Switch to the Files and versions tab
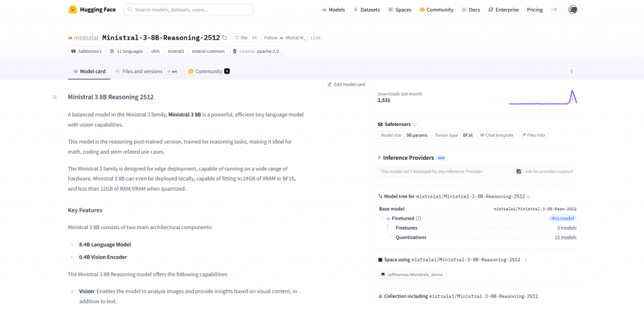The height and width of the screenshot is (309, 644). point(138,71)
